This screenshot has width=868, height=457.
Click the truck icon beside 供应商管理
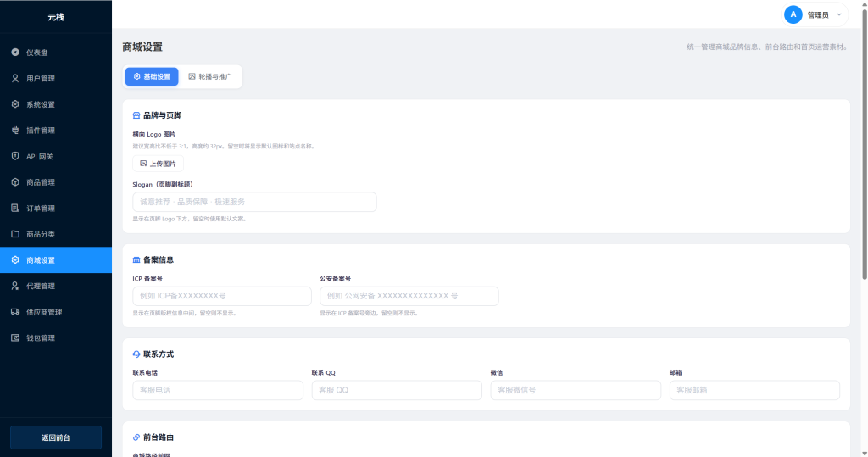15,312
